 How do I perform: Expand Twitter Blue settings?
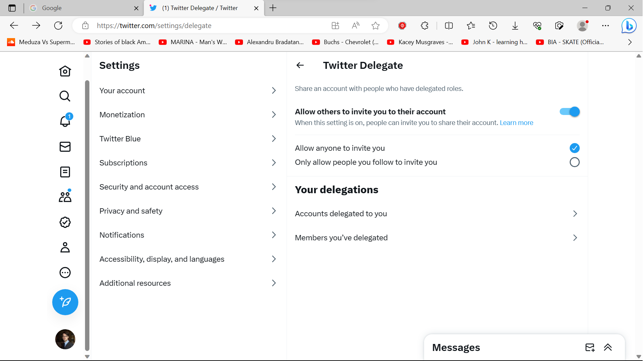pos(188,139)
